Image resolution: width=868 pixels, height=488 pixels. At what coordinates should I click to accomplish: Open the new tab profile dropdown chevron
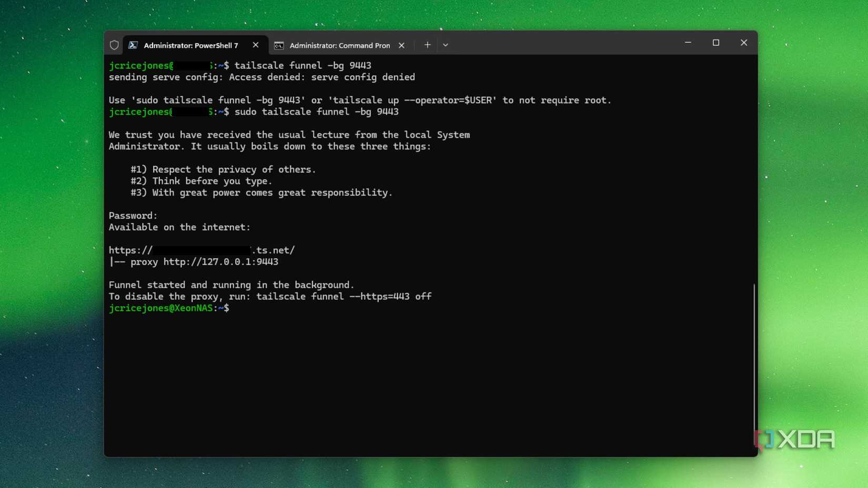coord(445,45)
